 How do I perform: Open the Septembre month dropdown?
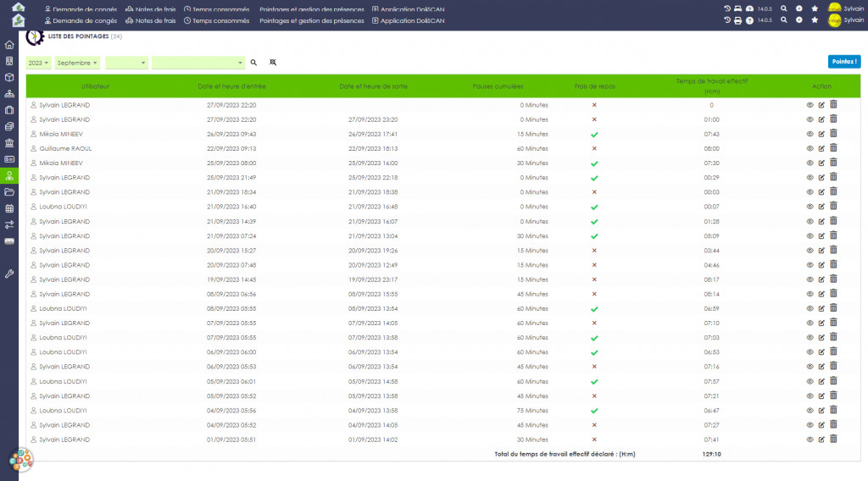pos(77,63)
